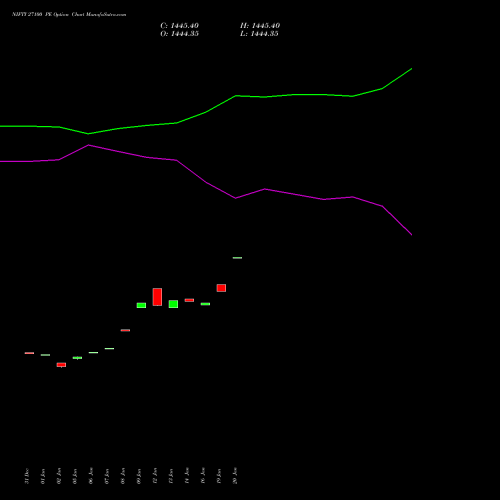Click the low value L: 1444.35

259,34
